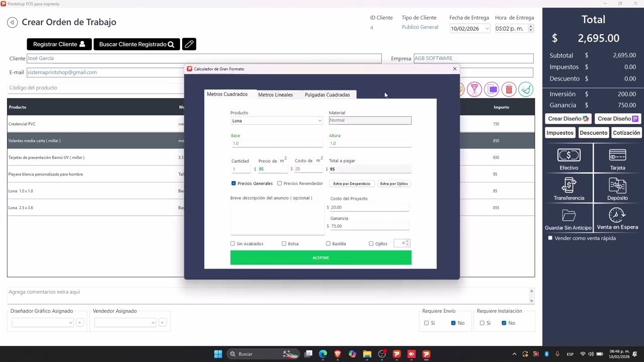This screenshot has width=644, height=362.
Task: Open the Descuento button
Action: tap(593, 133)
